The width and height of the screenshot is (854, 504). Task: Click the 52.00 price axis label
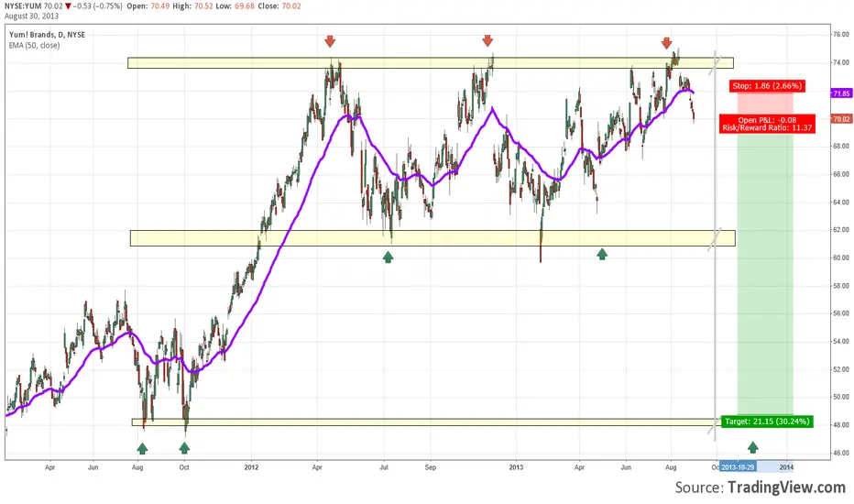tap(840, 369)
